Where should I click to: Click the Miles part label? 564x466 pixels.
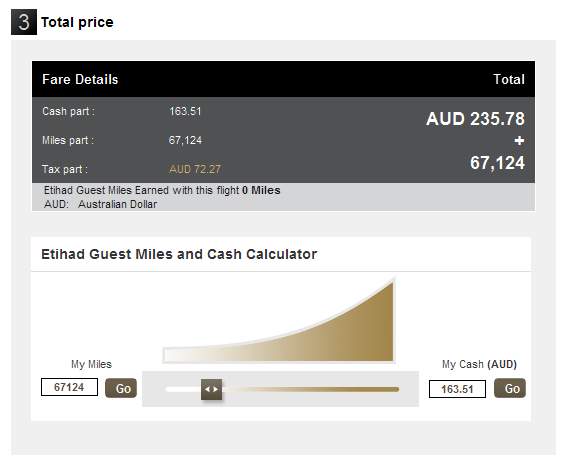tap(68, 140)
